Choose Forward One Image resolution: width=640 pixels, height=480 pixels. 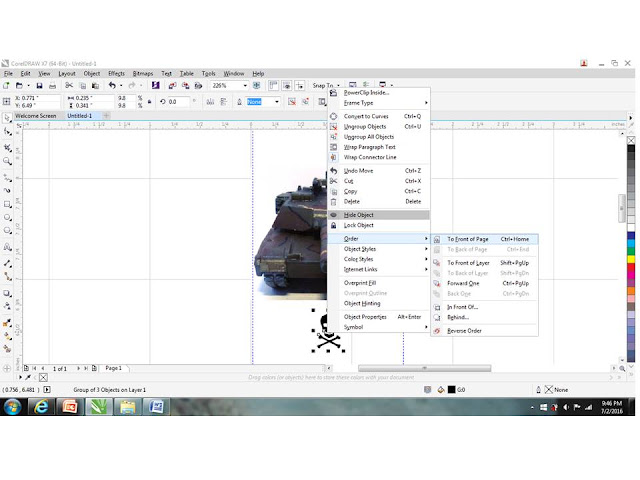pos(484,283)
